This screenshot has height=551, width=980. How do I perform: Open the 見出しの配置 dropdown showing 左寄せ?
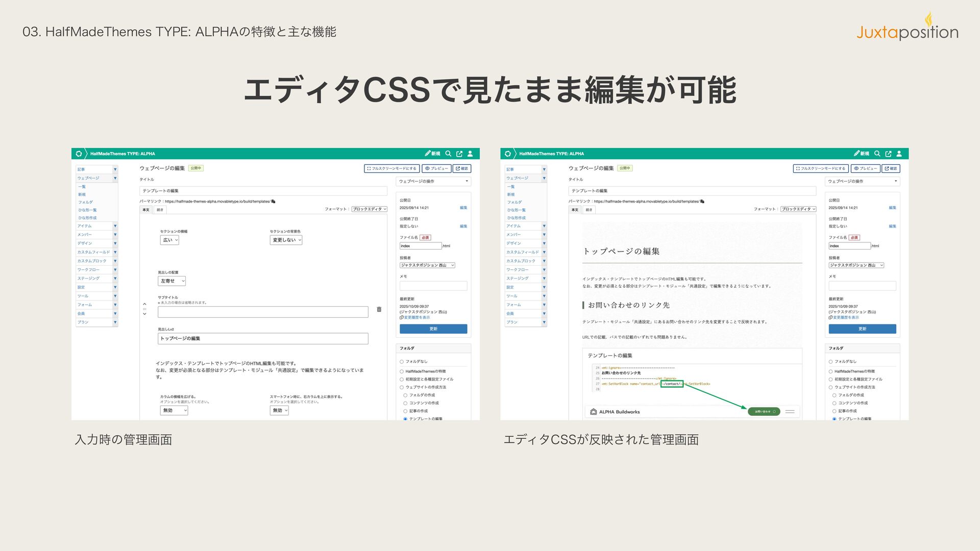(172, 281)
